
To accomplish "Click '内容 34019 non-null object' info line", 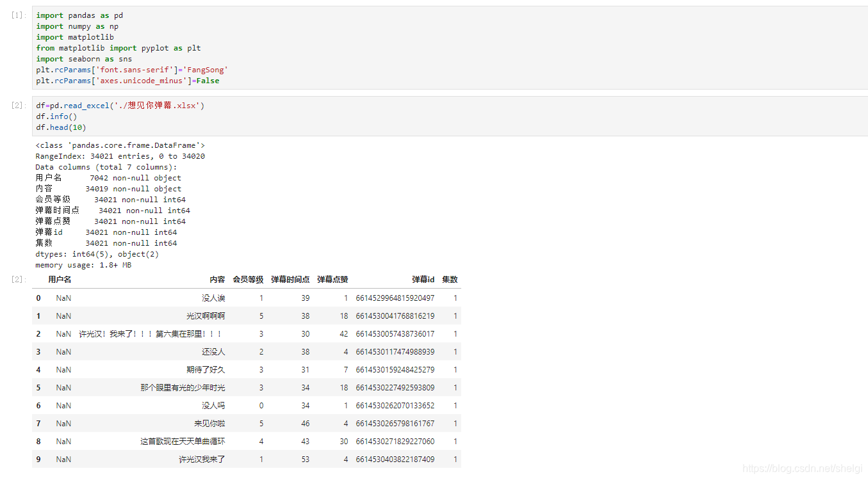I will pyautogui.click(x=108, y=189).
